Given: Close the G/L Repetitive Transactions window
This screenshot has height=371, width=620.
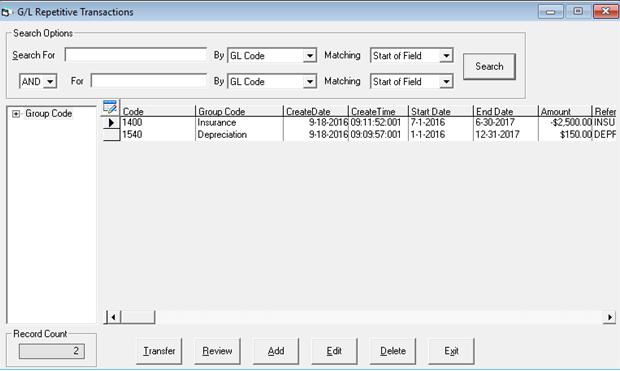Looking at the screenshot, I should [x=605, y=11].
